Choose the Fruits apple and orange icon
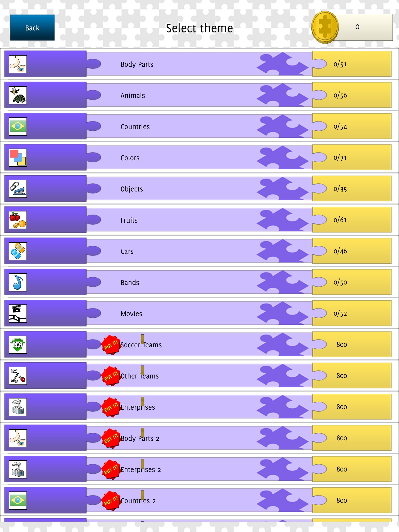399x532 pixels. click(18, 220)
